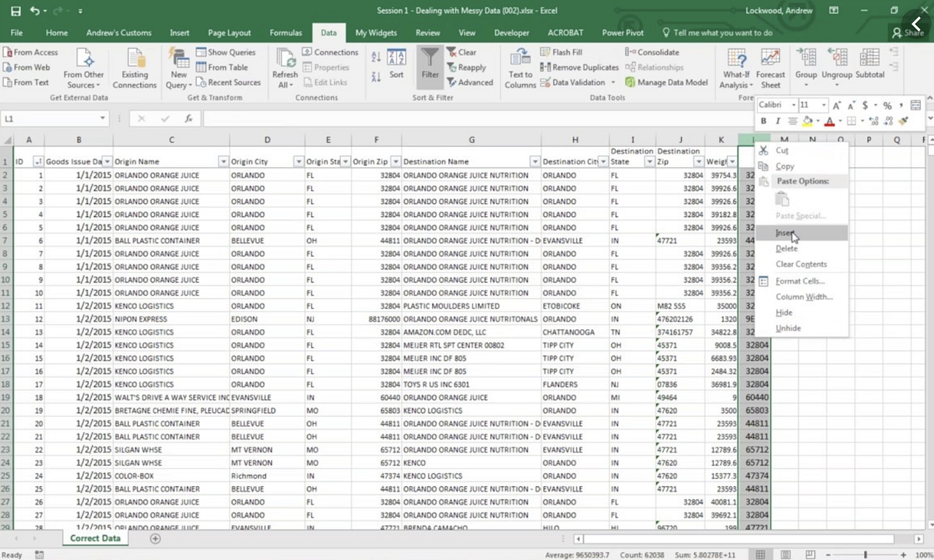This screenshot has width=934, height=560.
Task: Add a new sheet with plus button
Action: (x=156, y=538)
